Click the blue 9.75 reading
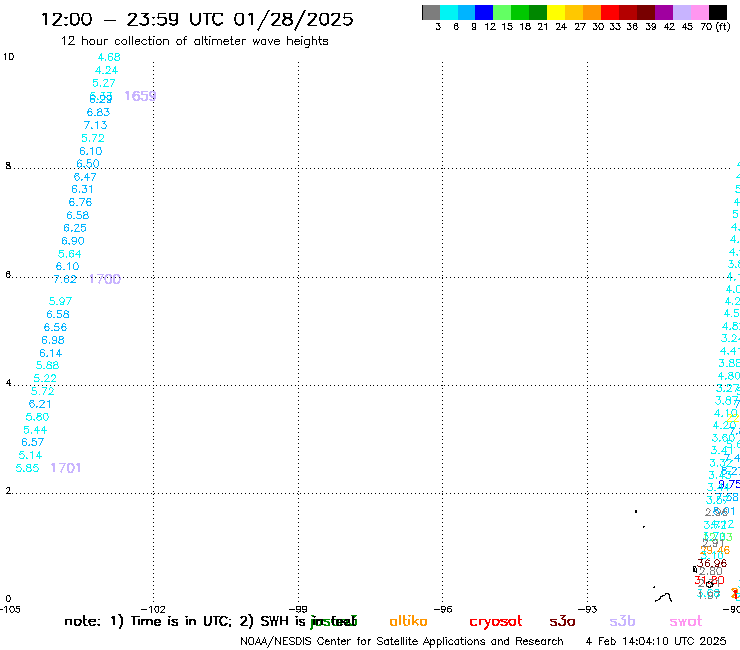740x650 pixels. tap(729, 484)
